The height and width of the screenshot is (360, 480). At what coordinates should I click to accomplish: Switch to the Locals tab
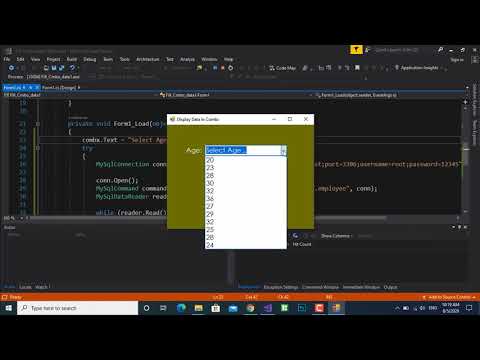(25, 287)
